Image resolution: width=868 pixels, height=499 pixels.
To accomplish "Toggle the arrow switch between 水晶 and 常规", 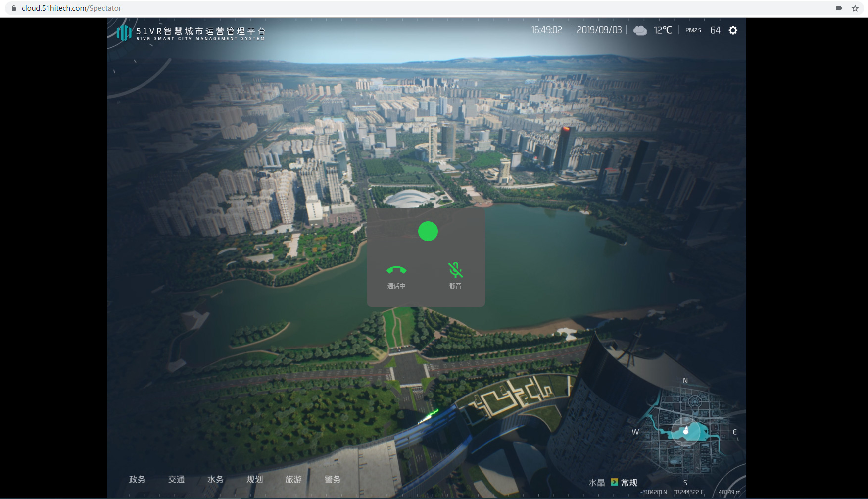I will (614, 482).
